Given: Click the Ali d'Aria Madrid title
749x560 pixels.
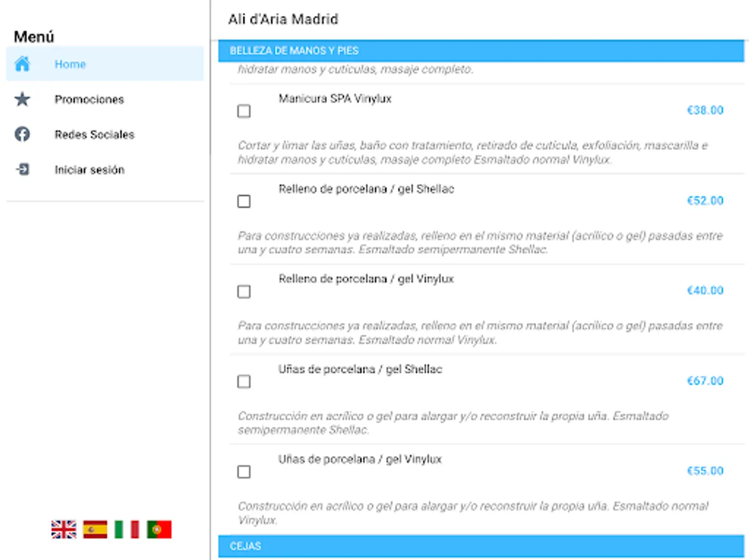Looking at the screenshot, I should [283, 19].
